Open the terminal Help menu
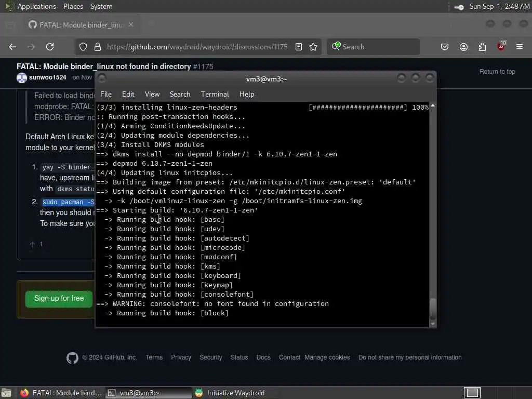The width and height of the screenshot is (532, 399). [247, 95]
